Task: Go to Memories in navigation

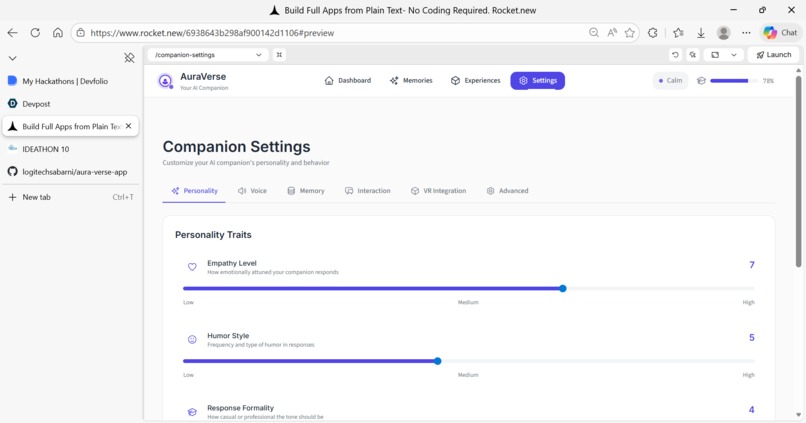Action: [x=411, y=81]
